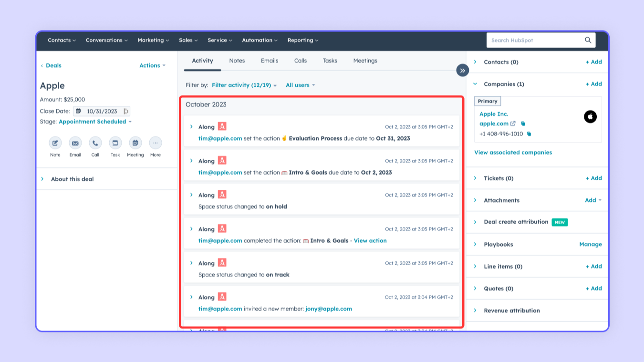Click the Call phone icon

[95, 143]
